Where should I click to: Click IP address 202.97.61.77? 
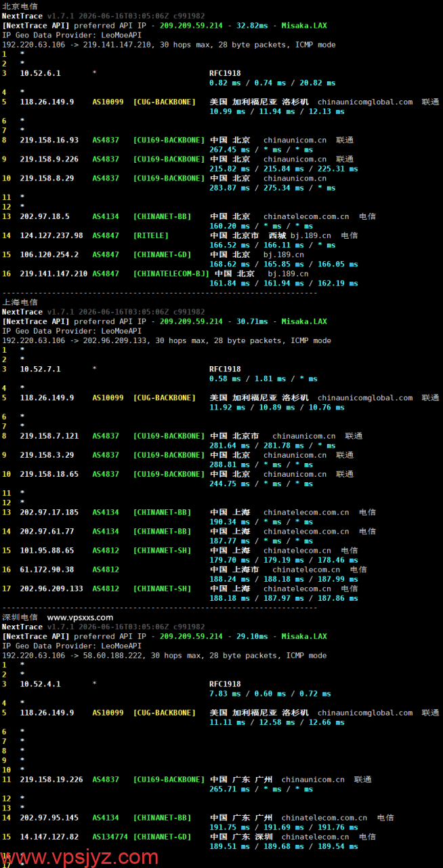point(47,532)
